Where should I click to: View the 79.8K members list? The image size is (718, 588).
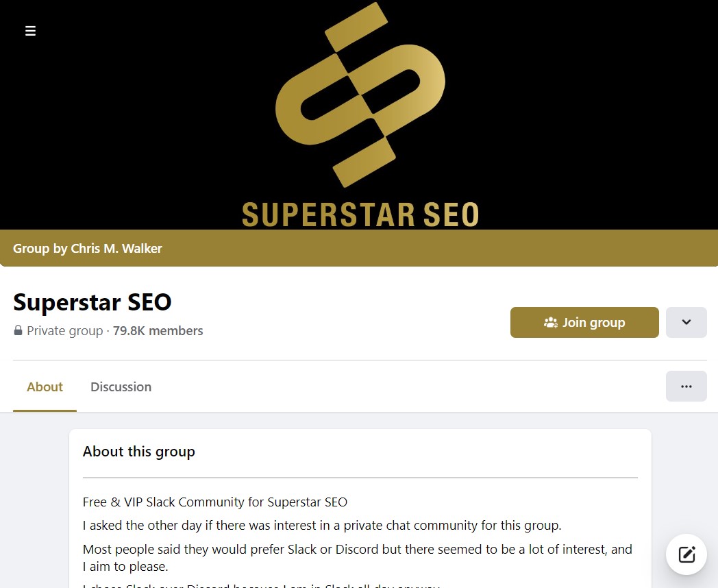pyautogui.click(x=158, y=331)
